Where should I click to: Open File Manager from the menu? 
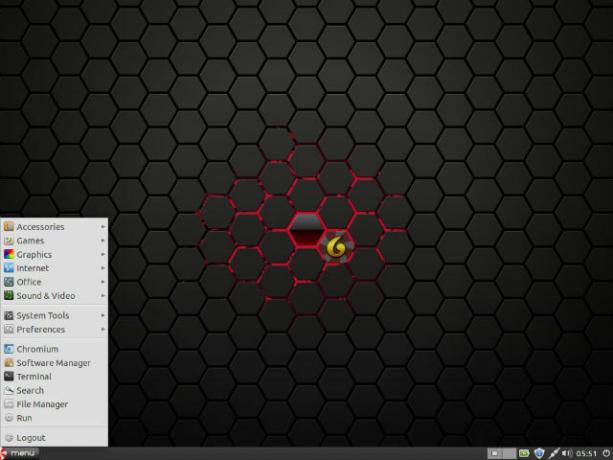click(54, 404)
